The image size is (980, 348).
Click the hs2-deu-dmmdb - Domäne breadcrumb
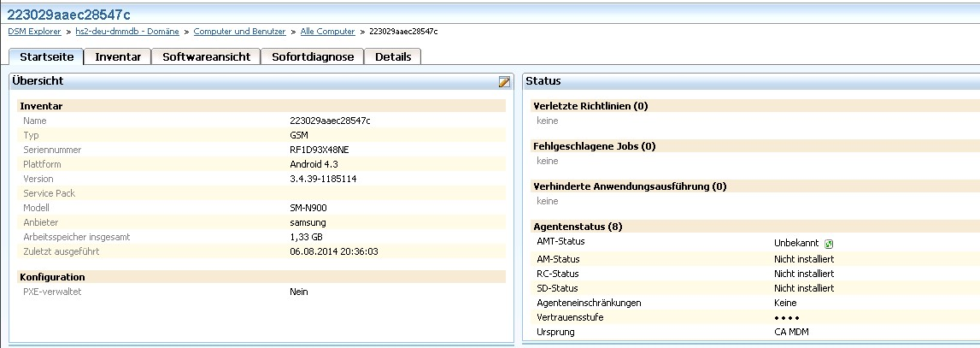[x=129, y=32]
